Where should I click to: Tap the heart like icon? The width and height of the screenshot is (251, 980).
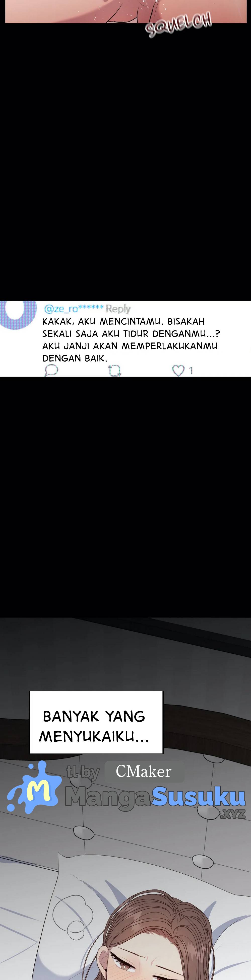(x=178, y=370)
